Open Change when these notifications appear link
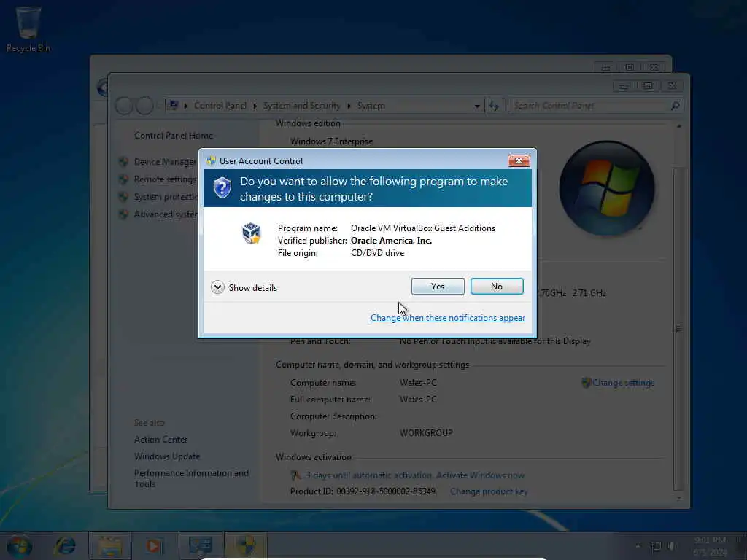This screenshot has height=560, width=747. tap(448, 318)
